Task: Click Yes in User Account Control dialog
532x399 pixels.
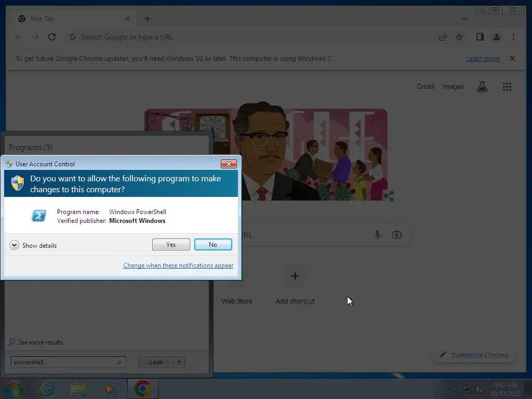Action: [x=171, y=244]
